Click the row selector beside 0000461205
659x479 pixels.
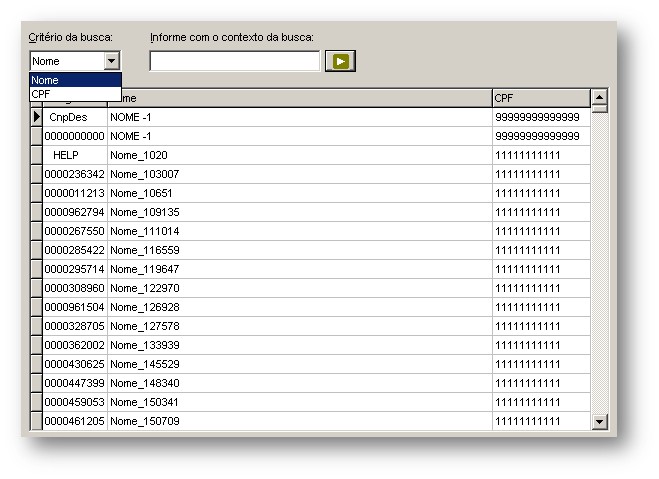point(37,421)
